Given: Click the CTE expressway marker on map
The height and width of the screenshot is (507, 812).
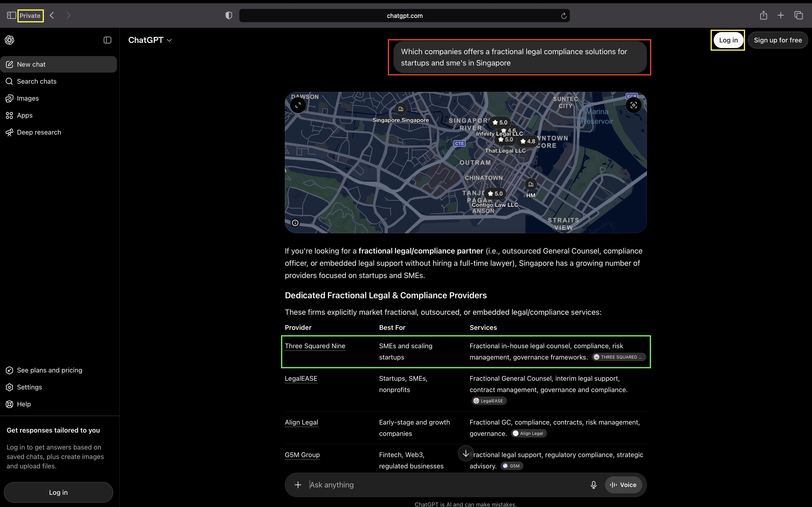Looking at the screenshot, I should pyautogui.click(x=459, y=143).
